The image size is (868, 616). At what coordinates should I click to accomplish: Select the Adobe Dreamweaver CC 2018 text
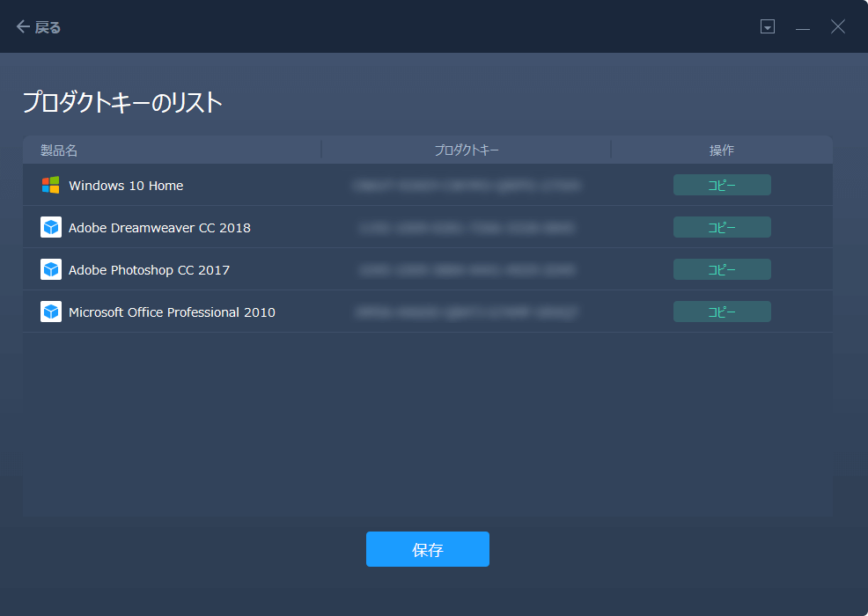159,227
